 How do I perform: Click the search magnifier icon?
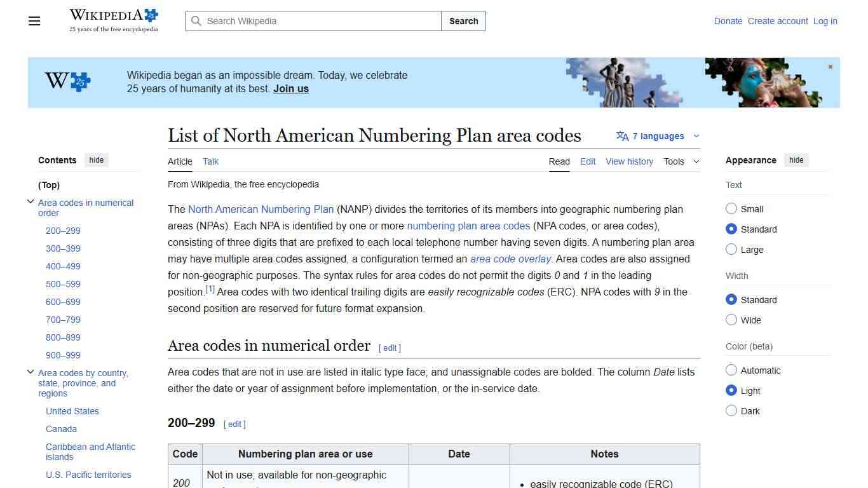pos(196,21)
